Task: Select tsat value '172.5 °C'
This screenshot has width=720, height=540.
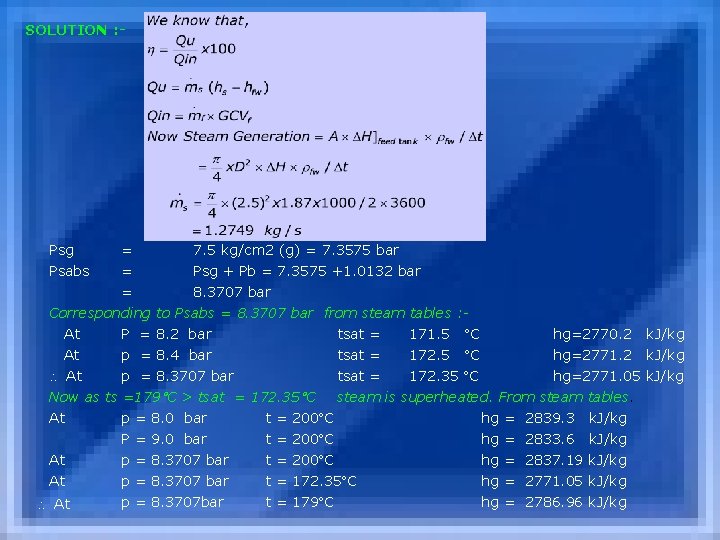Action: (x=444, y=355)
